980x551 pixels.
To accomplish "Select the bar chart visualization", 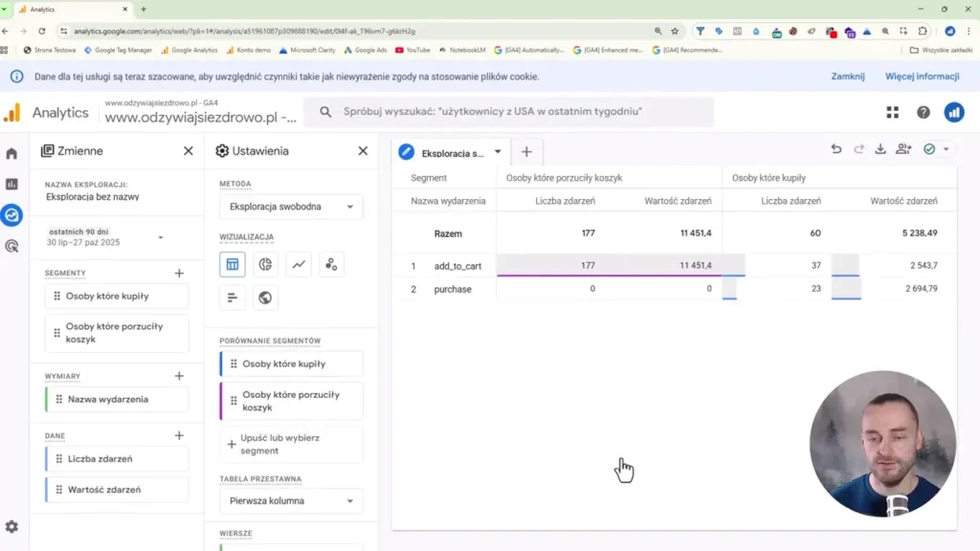I will (x=233, y=298).
